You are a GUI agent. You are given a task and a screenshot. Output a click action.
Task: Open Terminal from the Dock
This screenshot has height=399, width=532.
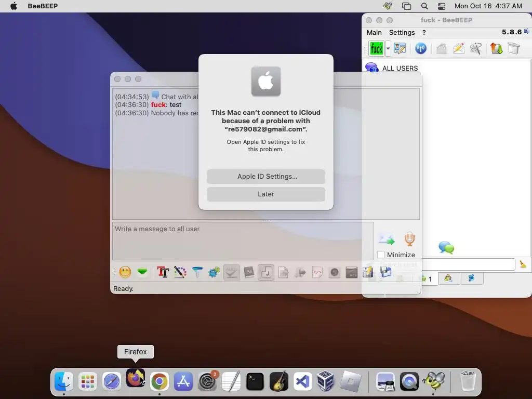255,381
